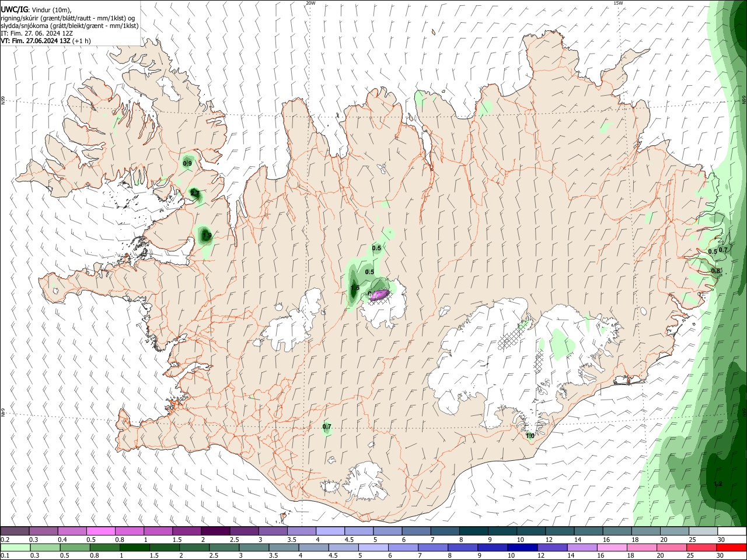Select the 0.7 value in the southern lowlands

pos(327,427)
